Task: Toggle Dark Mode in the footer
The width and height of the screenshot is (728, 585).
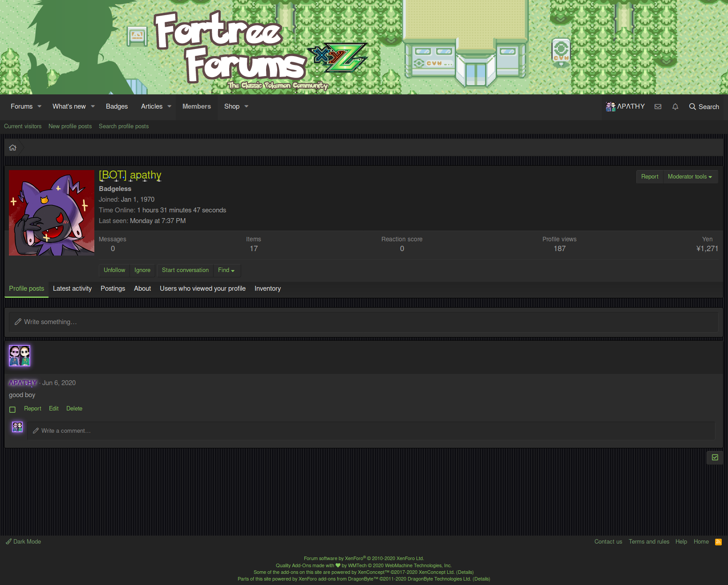Action: coord(27,541)
